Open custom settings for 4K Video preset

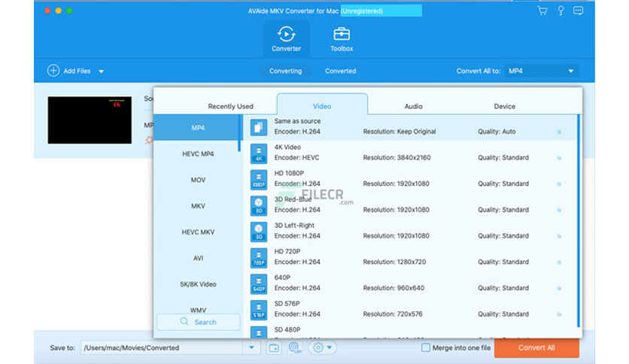[x=559, y=158]
